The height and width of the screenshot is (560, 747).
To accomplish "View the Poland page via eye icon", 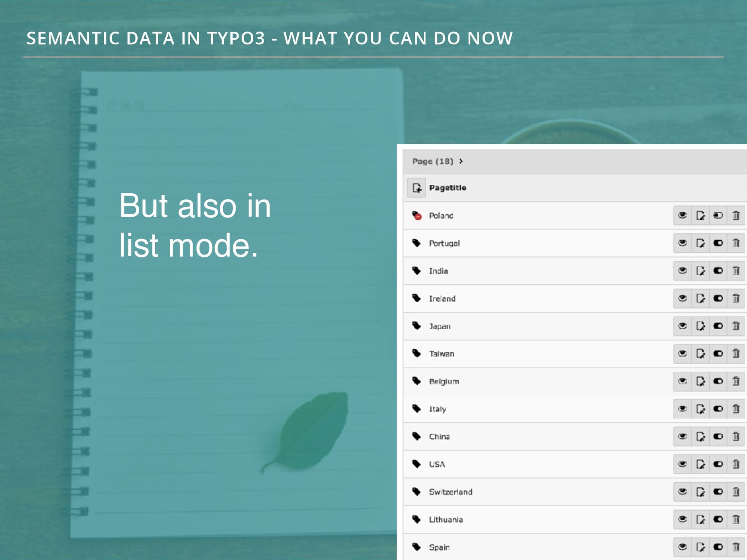I will tap(682, 215).
